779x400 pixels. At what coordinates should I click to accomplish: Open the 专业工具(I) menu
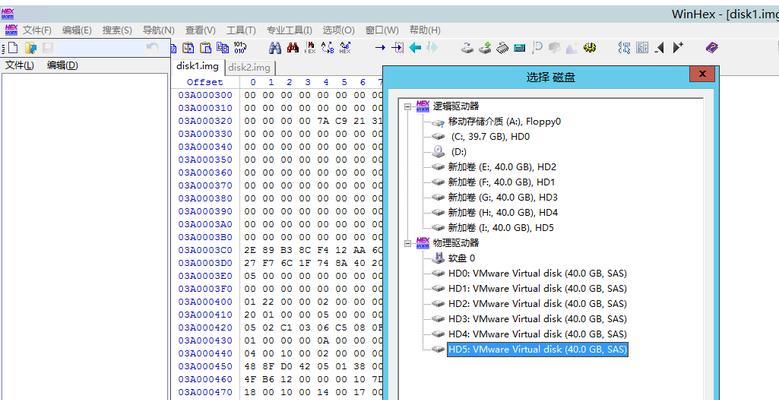[x=289, y=30]
